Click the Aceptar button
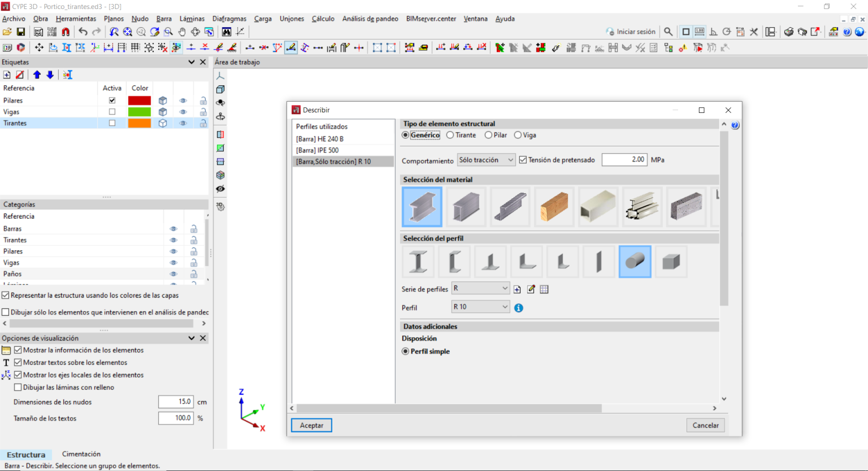Screen dimensions: 868x471 pyautogui.click(x=311, y=425)
